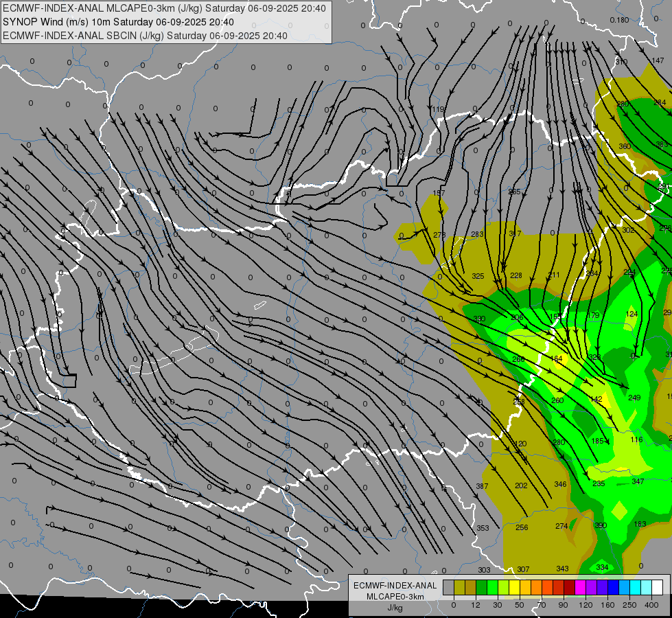Click the map value 119
This screenshot has height=618, width=672.
[437, 109]
